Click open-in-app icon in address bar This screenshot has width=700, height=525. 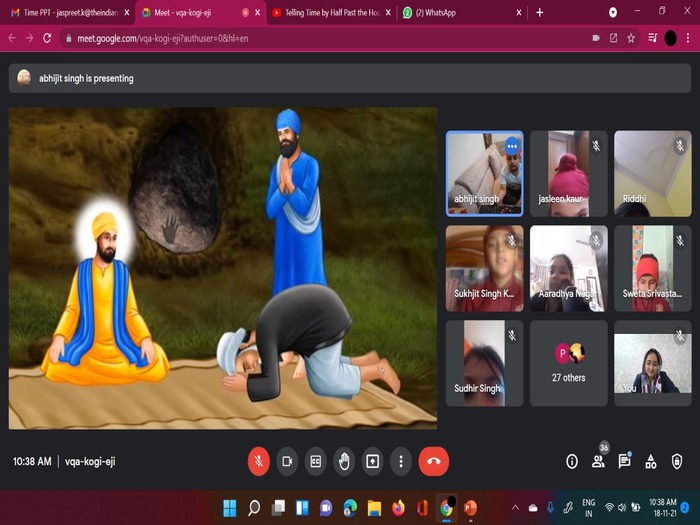[613, 38]
